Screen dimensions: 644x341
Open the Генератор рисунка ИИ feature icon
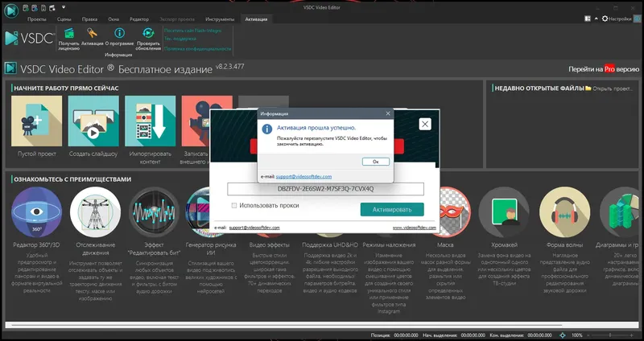[x=198, y=212]
